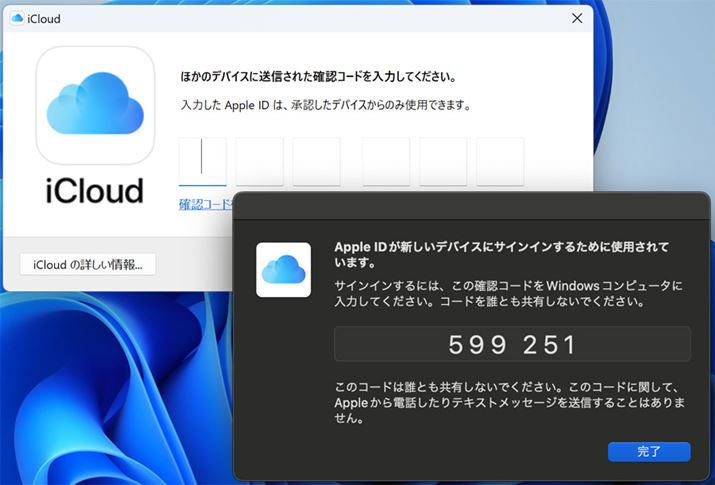715x485 pixels.
Task: Click the iCloud icon in the dark dialog
Action: pyautogui.click(x=283, y=270)
